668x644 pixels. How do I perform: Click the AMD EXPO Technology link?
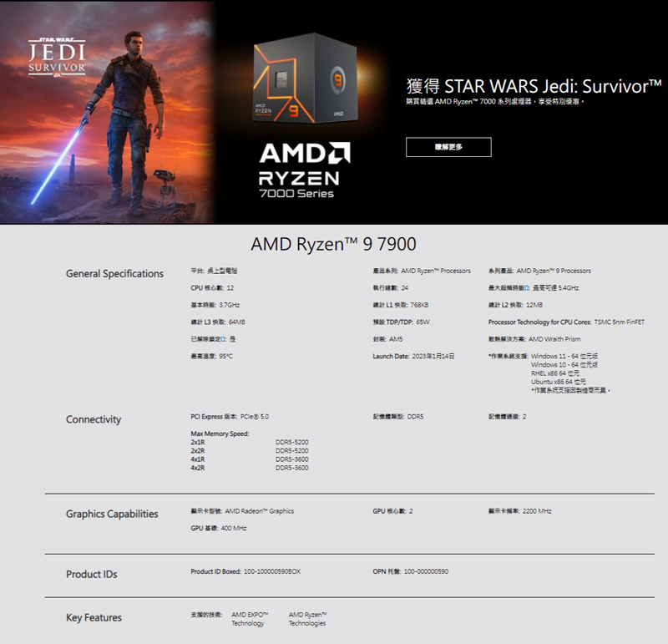click(248, 619)
